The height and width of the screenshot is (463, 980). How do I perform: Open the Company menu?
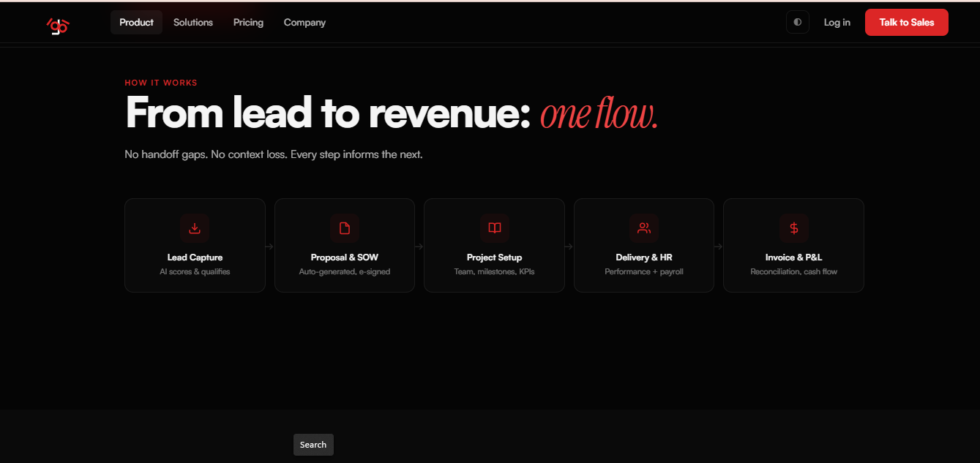pos(304,23)
